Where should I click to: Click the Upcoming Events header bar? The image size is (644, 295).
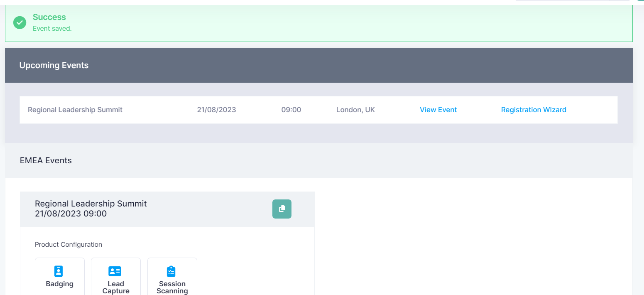tap(54, 65)
